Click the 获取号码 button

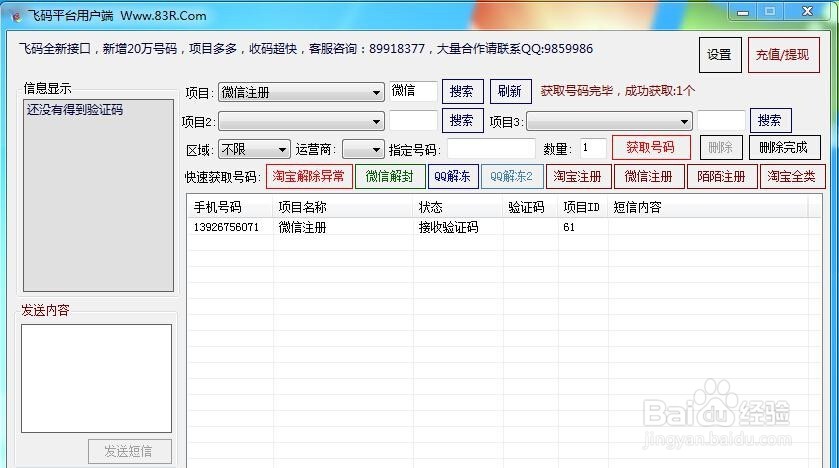(x=651, y=147)
